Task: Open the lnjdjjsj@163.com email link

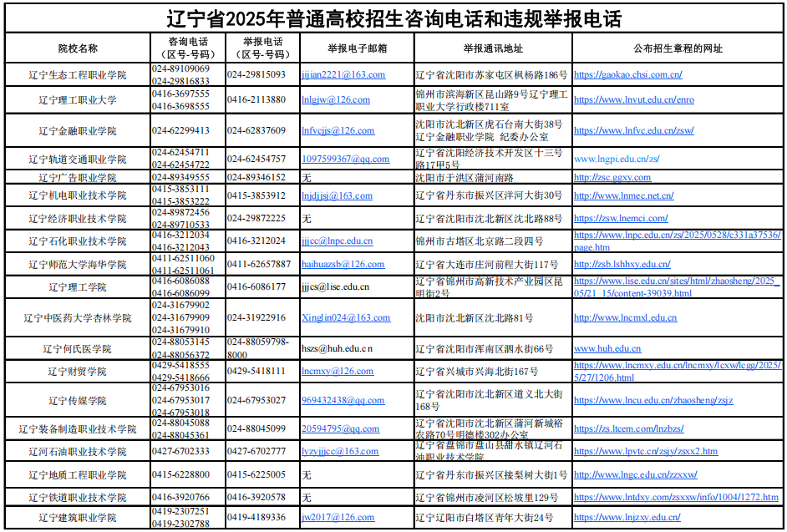Action: click(337, 195)
